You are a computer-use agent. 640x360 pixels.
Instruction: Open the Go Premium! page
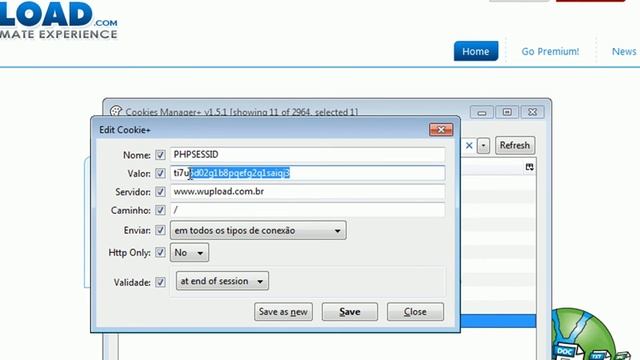point(550,51)
